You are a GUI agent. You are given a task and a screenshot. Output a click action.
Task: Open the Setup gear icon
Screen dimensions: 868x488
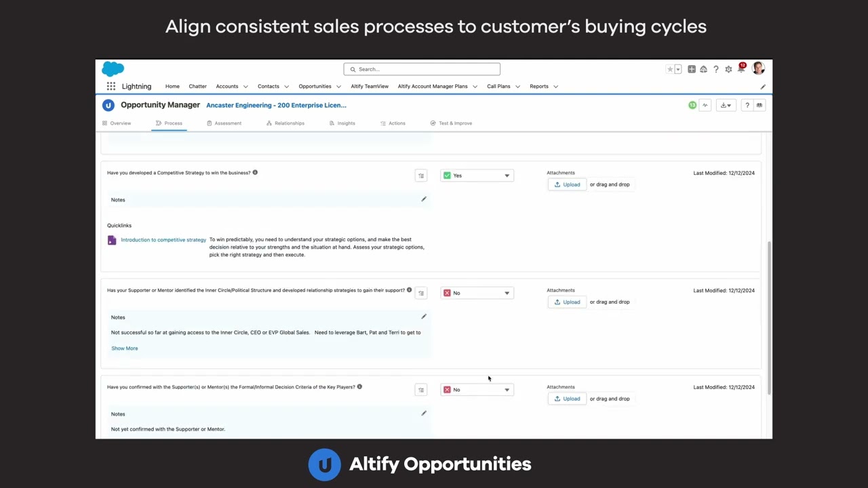(728, 69)
